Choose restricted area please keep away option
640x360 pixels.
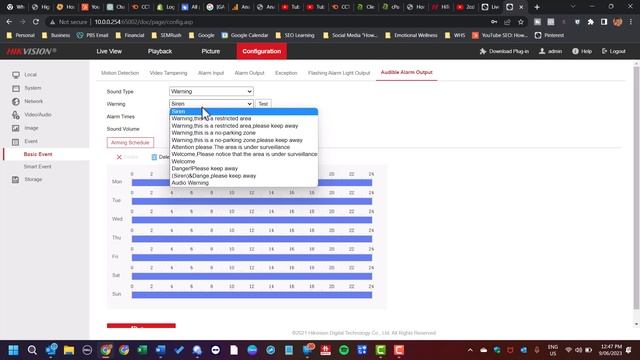pos(244,126)
